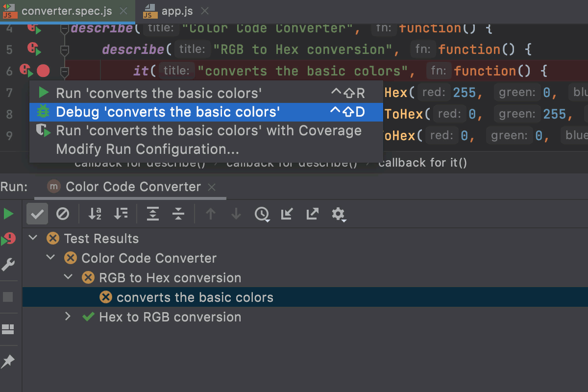Collapse the RGB to Hex conversion group

pyautogui.click(x=68, y=277)
